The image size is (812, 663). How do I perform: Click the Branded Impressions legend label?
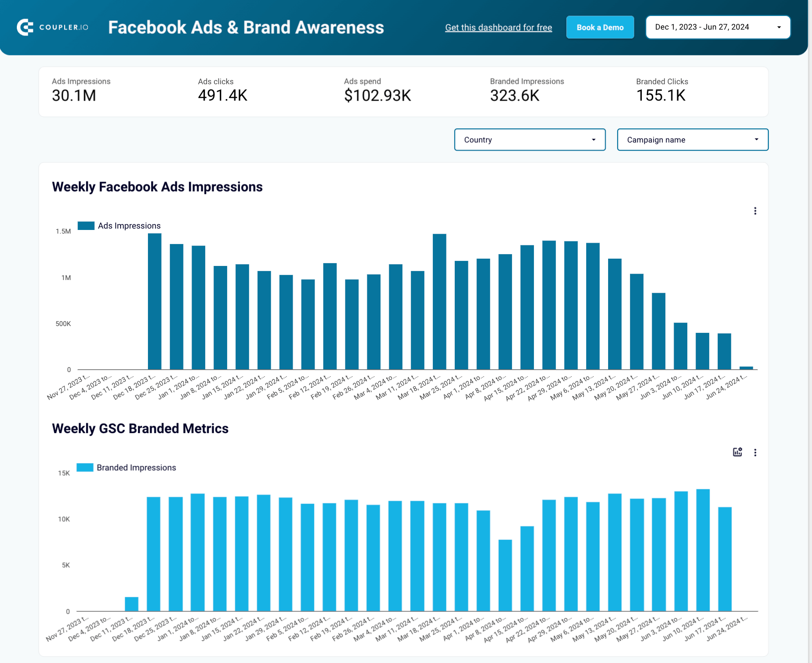(x=137, y=468)
